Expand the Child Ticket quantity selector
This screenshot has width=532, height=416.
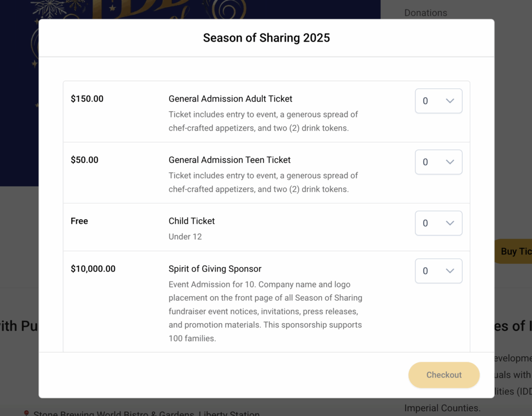(x=438, y=223)
